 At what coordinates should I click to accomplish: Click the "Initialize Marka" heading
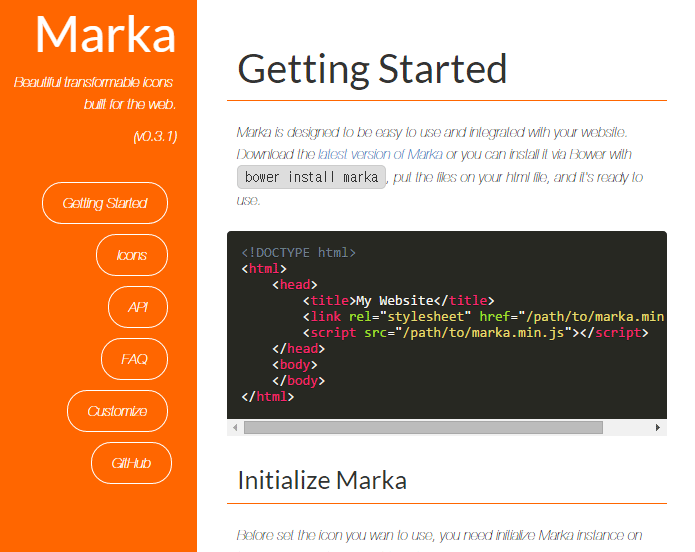322,480
